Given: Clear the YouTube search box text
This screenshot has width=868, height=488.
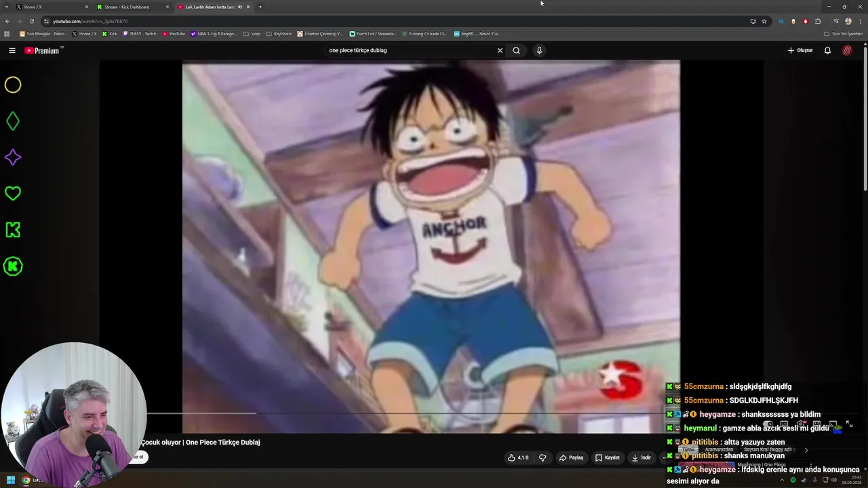Looking at the screenshot, I should tap(500, 50).
